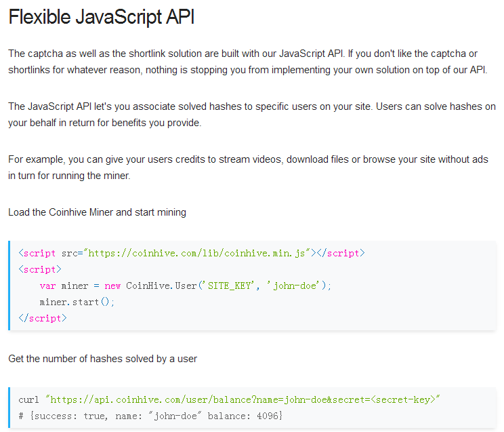
Task: Click the Flexible JavaScript API heading
Action: (x=102, y=18)
